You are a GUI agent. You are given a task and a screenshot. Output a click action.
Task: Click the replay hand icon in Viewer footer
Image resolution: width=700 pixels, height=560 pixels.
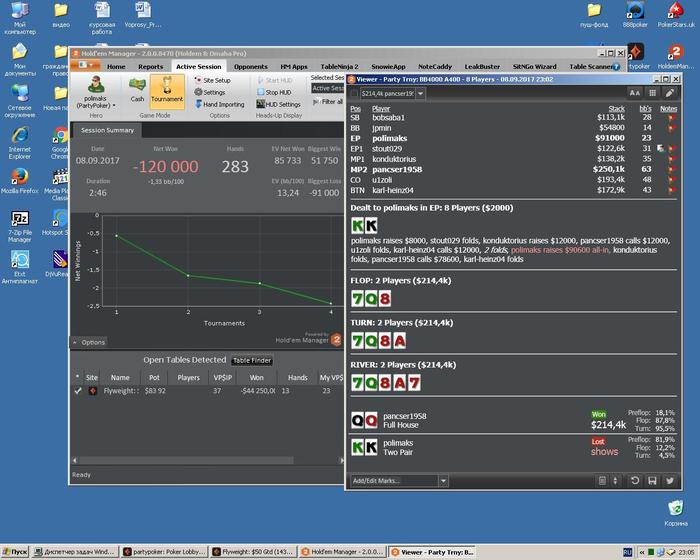pyautogui.click(x=635, y=481)
